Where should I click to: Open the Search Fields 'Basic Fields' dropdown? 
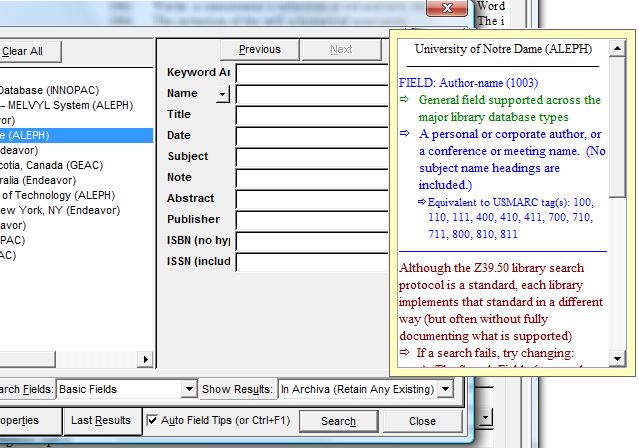pos(189,389)
